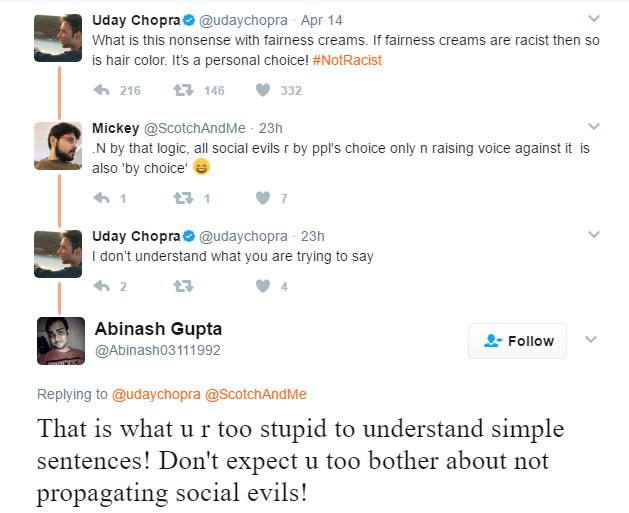Expand options for Uday Chopra's first tweet
The width and height of the screenshot is (629, 513).
593,19
